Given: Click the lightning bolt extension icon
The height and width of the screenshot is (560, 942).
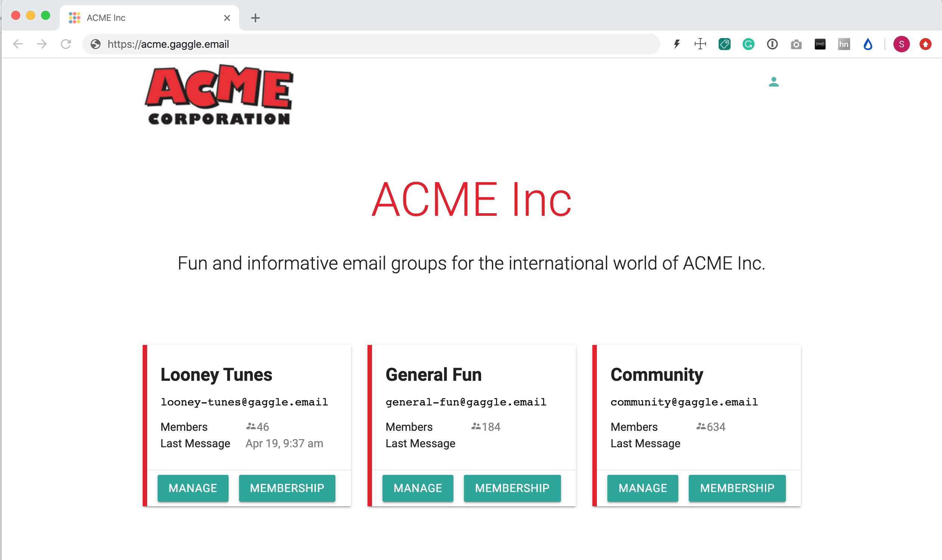Looking at the screenshot, I should coord(676,44).
